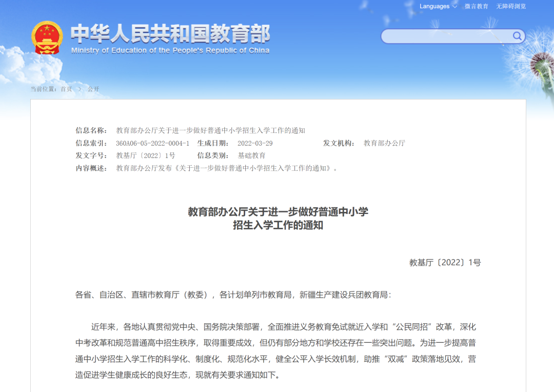This screenshot has width=554, height=392.
Task: Click the Ministry of Education English subtitle
Action: click(170, 50)
